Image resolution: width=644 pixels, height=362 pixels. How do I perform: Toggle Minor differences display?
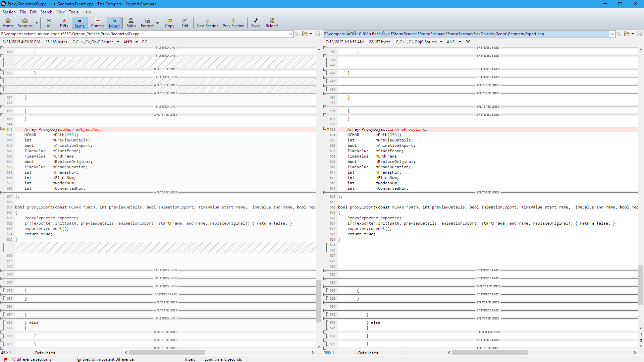click(x=114, y=22)
